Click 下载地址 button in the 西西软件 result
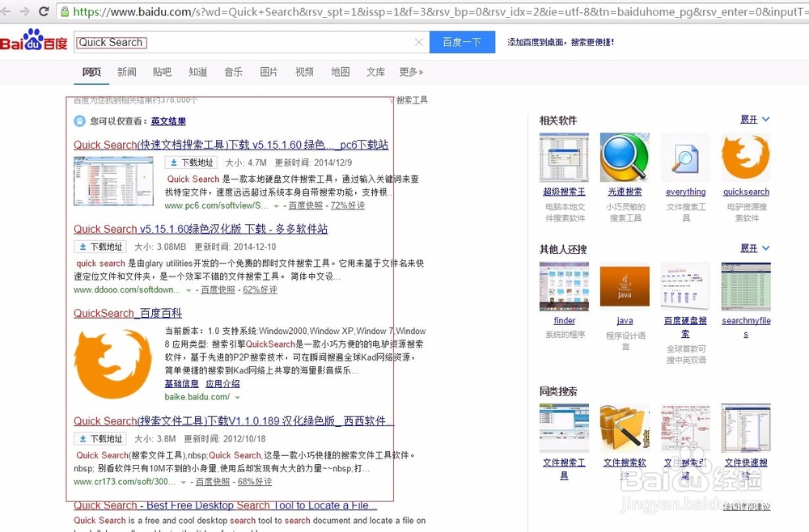Viewport: 809px width, 532px height. point(100,439)
